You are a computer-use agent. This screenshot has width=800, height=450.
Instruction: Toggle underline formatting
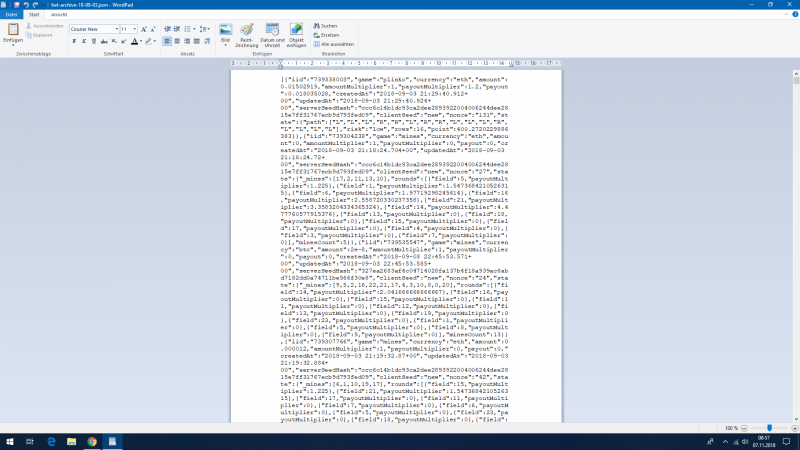[x=94, y=41]
